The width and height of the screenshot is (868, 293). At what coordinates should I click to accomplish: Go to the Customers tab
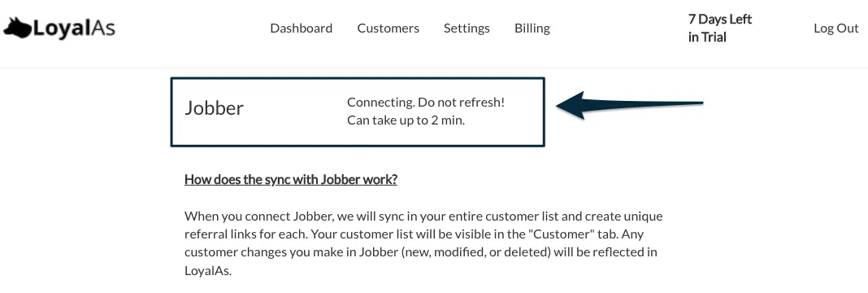tap(388, 28)
